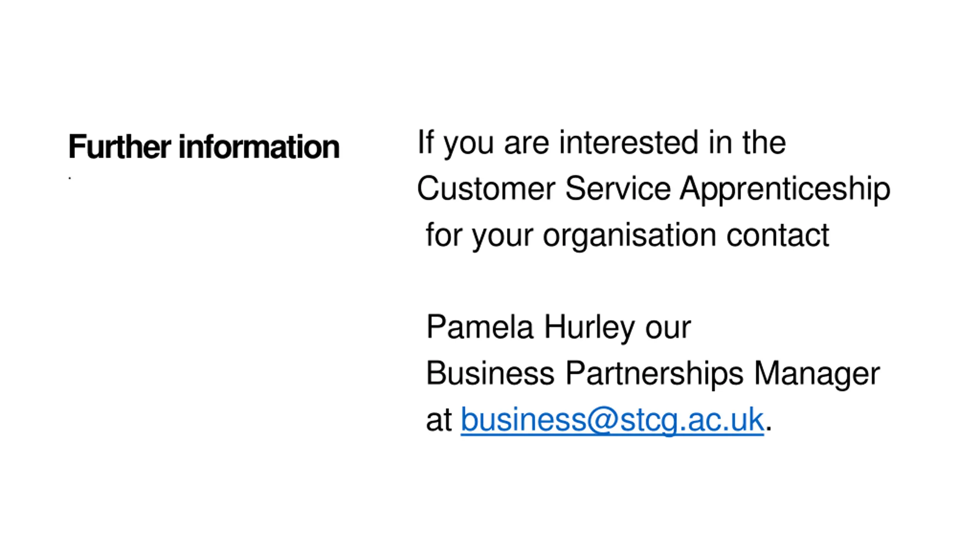The height and width of the screenshot is (551, 980).
Task: Click the word "Further" in the heading
Action: [119, 147]
